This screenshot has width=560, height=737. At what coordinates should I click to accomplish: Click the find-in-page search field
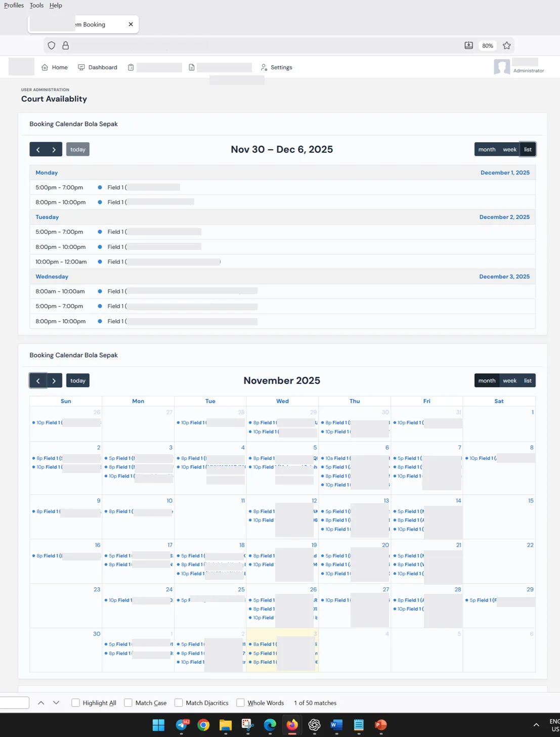(14, 703)
